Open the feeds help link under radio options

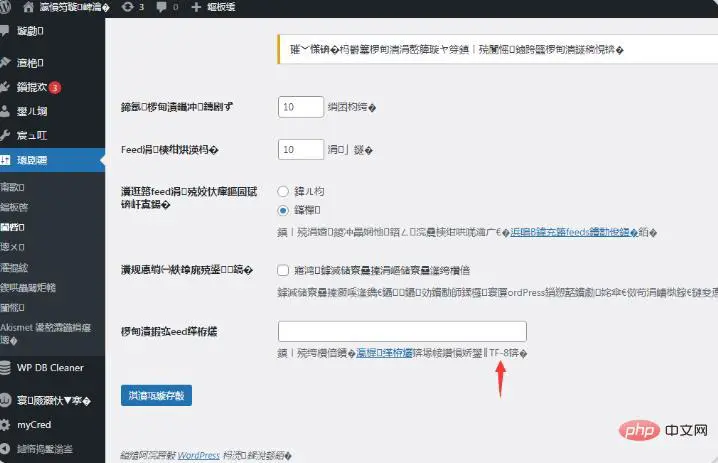(574, 232)
